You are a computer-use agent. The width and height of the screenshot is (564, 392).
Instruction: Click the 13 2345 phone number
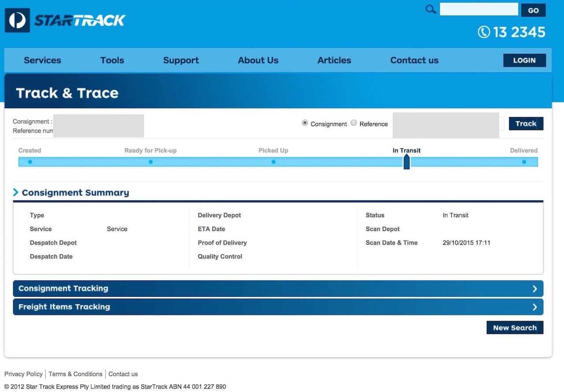click(x=519, y=32)
